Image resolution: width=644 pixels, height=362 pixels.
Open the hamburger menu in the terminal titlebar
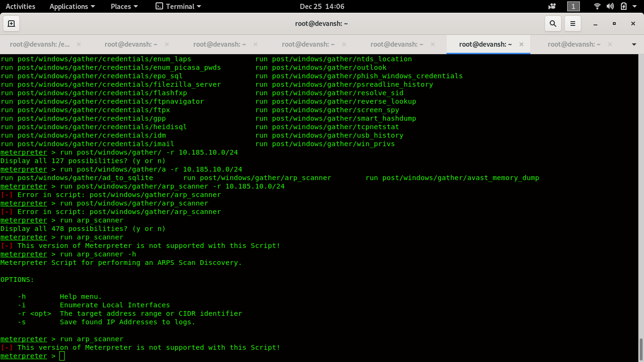pos(572,23)
